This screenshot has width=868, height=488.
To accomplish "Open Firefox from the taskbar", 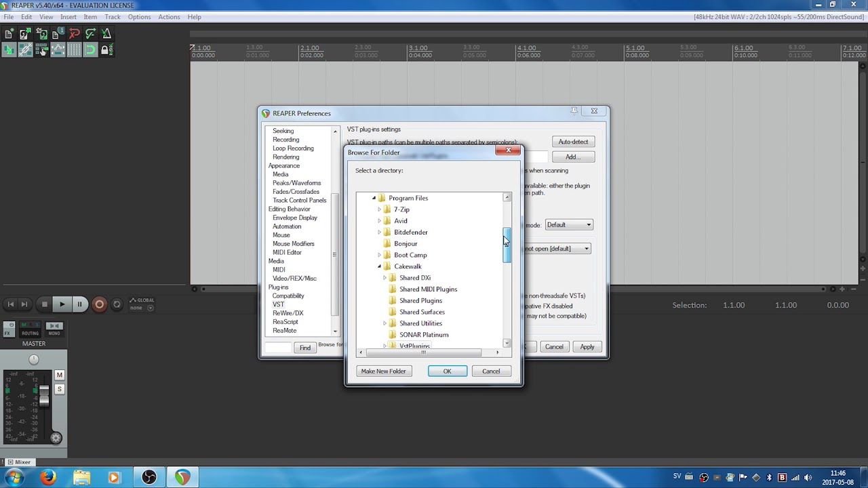I will click(47, 477).
